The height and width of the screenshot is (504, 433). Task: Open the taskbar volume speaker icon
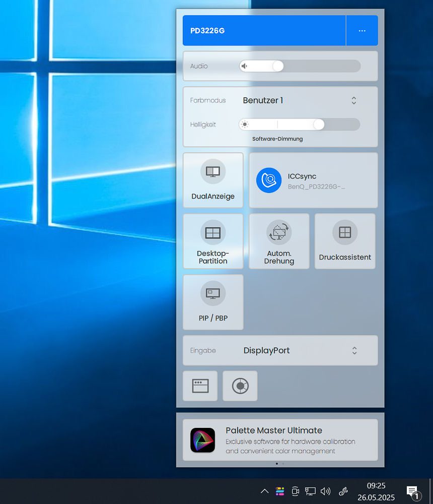coord(325,491)
